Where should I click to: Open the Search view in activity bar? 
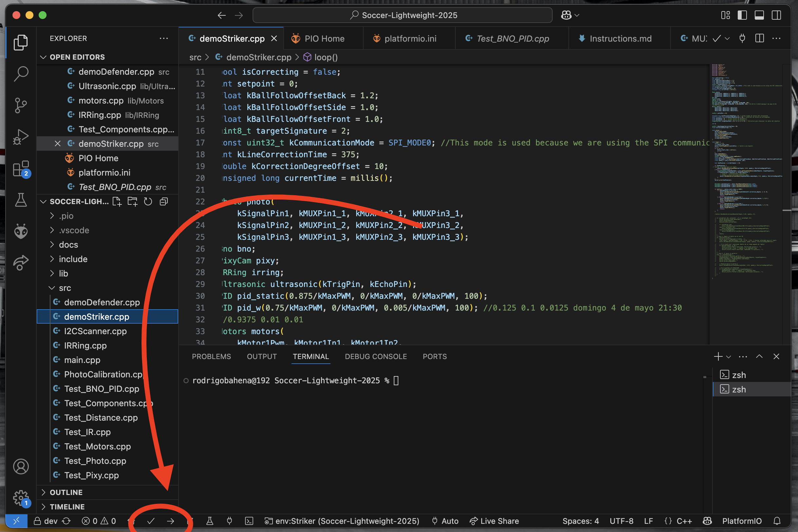point(21,74)
